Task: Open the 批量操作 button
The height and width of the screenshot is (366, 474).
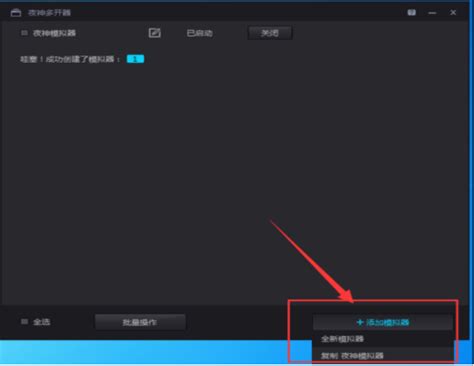Action: coord(140,322)
